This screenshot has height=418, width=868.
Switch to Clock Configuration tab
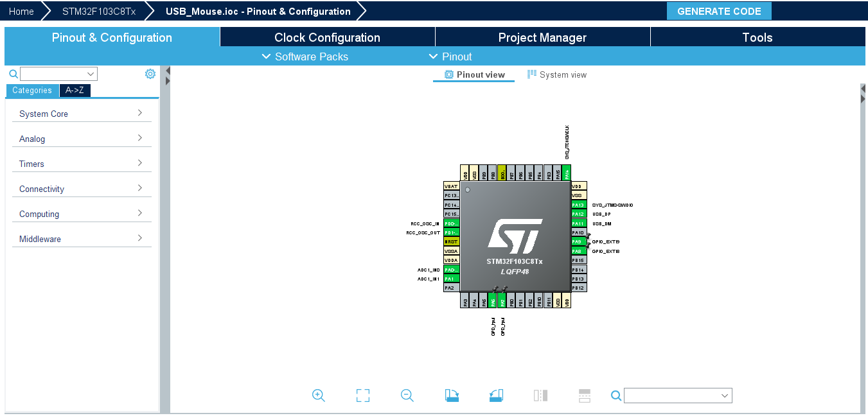[x=327, y=37]
